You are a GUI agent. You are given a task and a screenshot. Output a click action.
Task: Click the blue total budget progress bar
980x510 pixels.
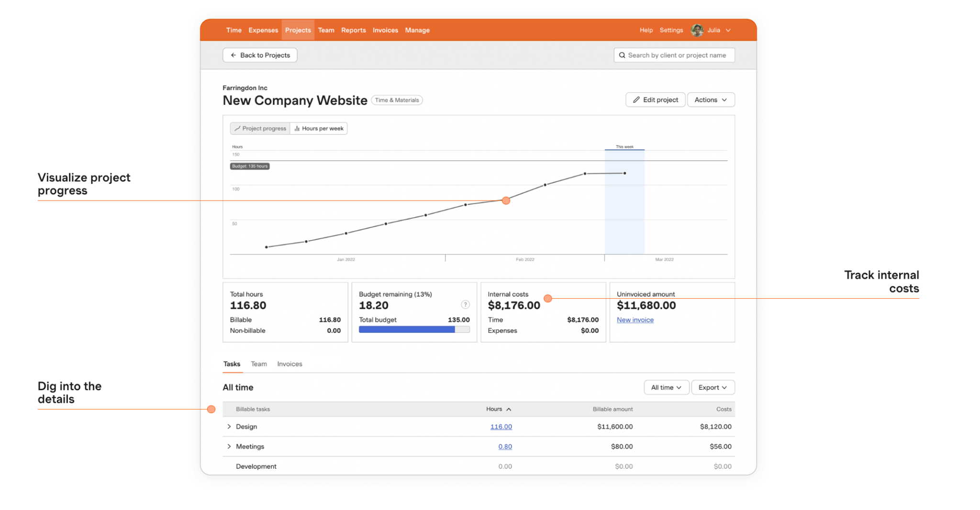[x=407, y=329]
